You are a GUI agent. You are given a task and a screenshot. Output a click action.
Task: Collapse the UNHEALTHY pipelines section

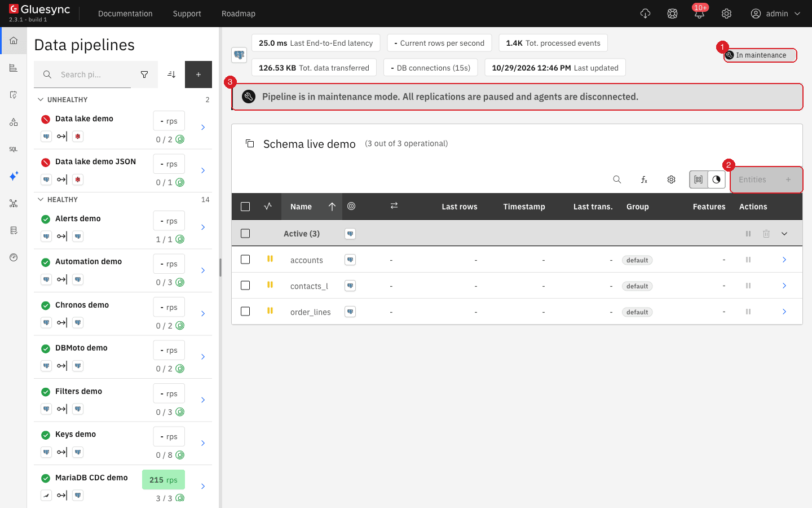click(41, 100)
